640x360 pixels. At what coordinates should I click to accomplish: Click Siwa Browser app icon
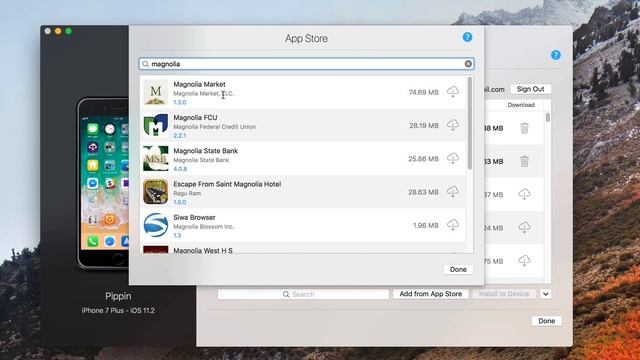156,225
